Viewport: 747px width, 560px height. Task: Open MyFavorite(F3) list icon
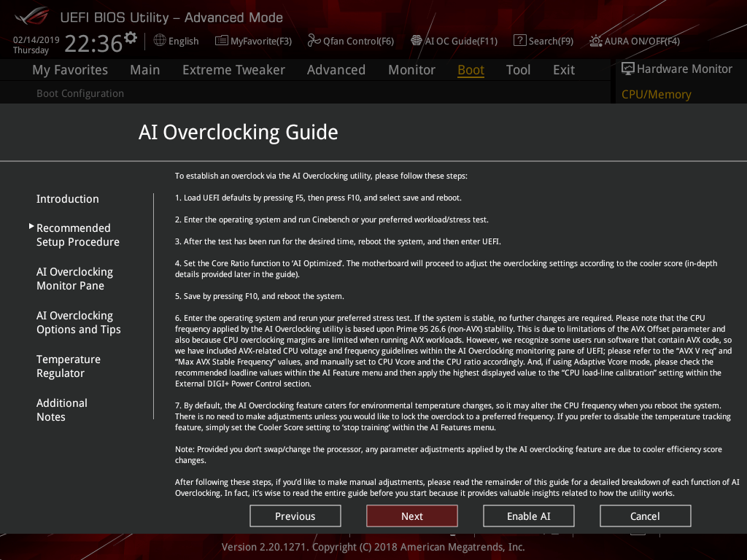[x=222, y=41]
